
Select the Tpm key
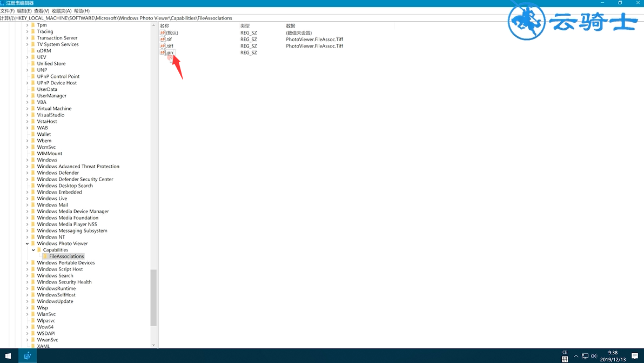click(x=42, y=25)
